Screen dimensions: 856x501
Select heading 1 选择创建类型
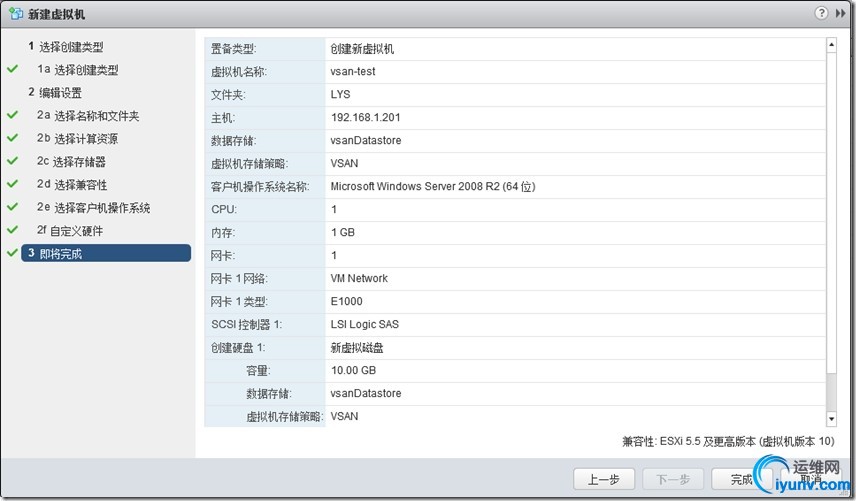point(66,47)
